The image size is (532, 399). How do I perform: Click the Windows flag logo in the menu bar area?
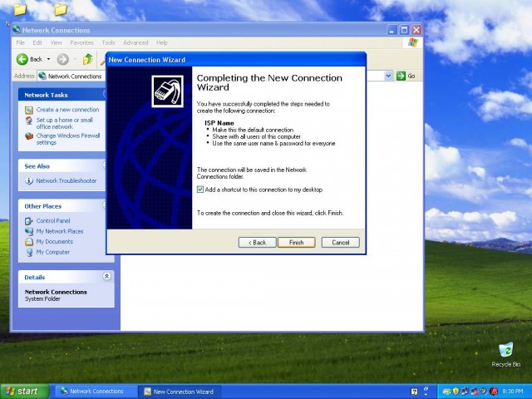413,42
